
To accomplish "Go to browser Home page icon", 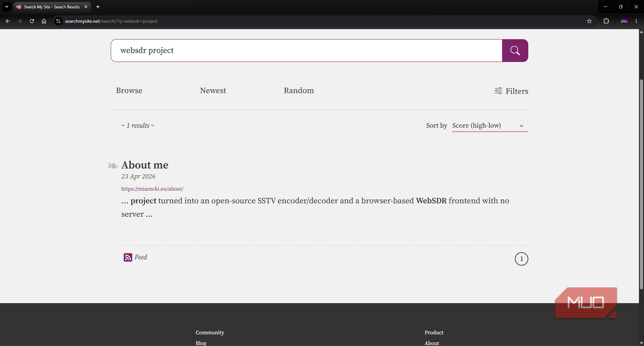I will (44, 21).
